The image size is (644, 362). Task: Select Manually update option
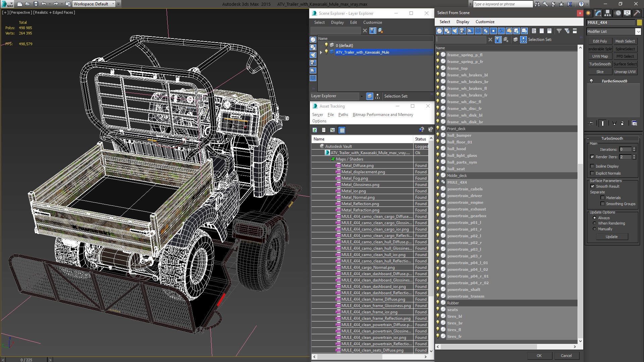pos(594,229)
